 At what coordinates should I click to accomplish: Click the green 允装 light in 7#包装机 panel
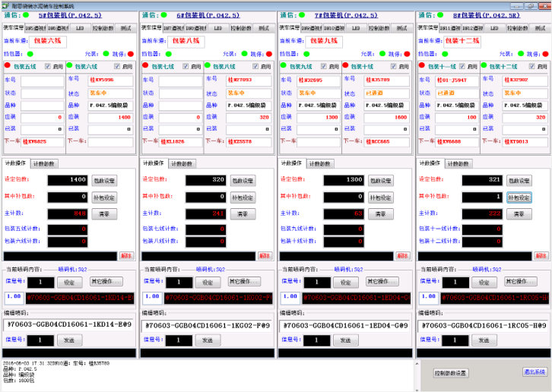coord(382,54)
